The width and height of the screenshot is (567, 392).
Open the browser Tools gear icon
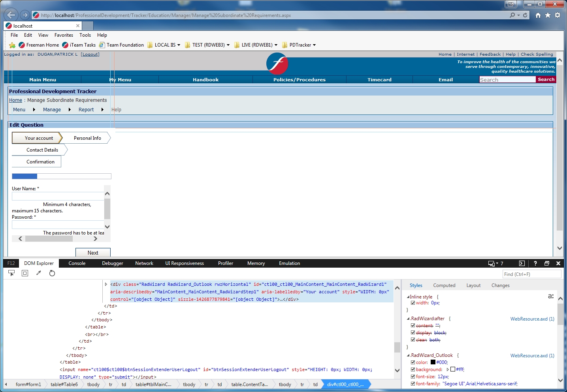[x=558, y=15]
